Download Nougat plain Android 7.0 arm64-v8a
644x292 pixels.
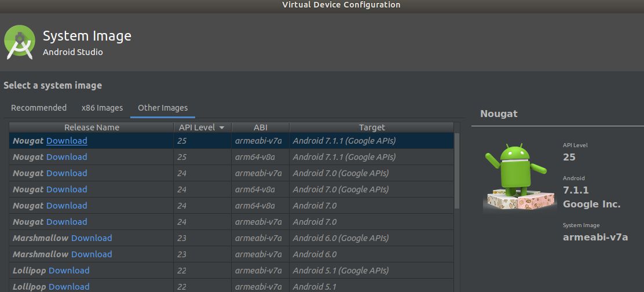(x=67, y=206)
